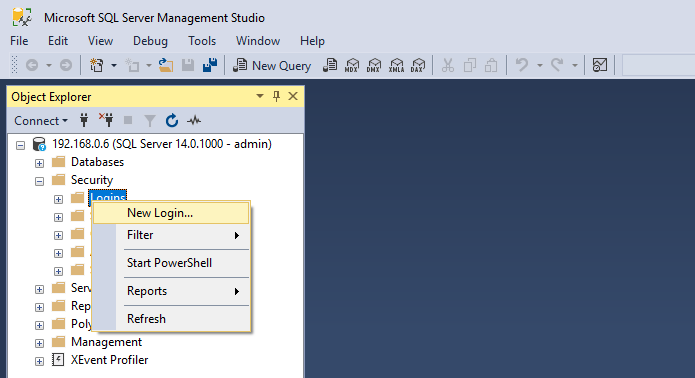695x378 pixels.
Task: Click the Disconnect plug icon
Action: (106, 120)
